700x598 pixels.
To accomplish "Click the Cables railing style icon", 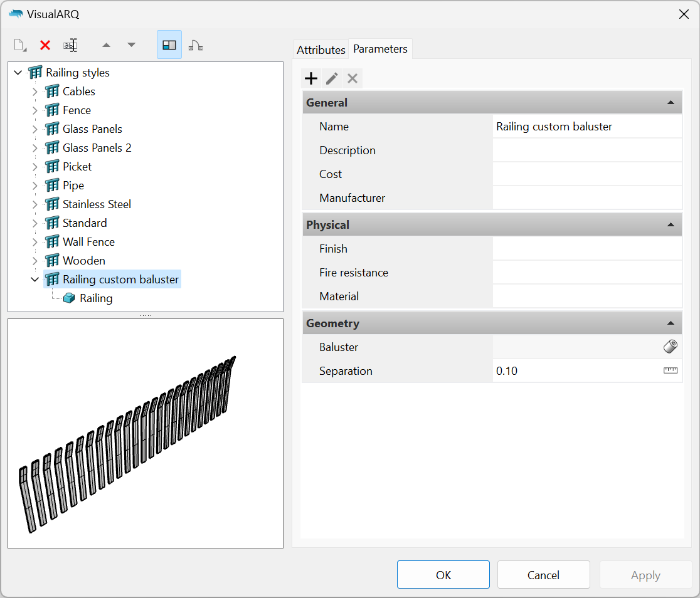I will click(52, 91).
